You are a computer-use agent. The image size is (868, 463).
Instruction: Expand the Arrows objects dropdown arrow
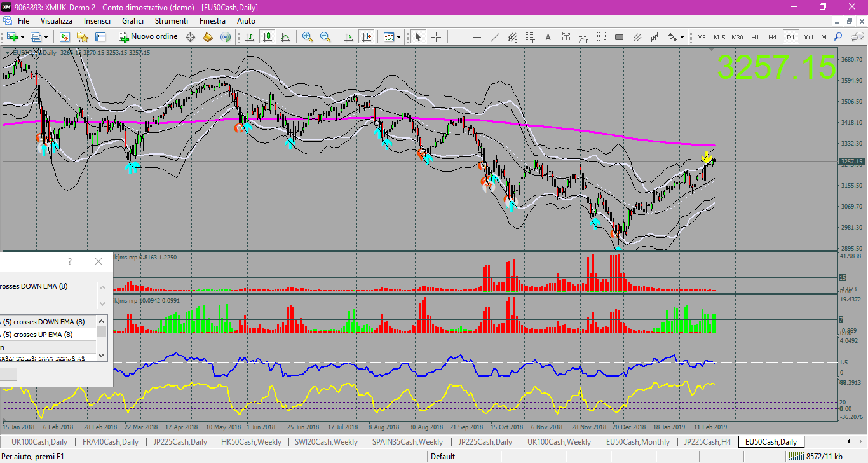682,37
